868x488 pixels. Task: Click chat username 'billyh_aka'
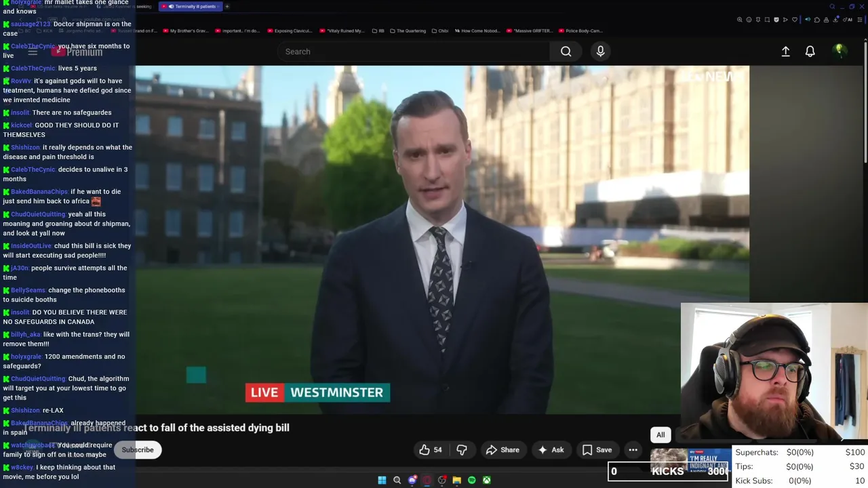[x=26, y=334]
